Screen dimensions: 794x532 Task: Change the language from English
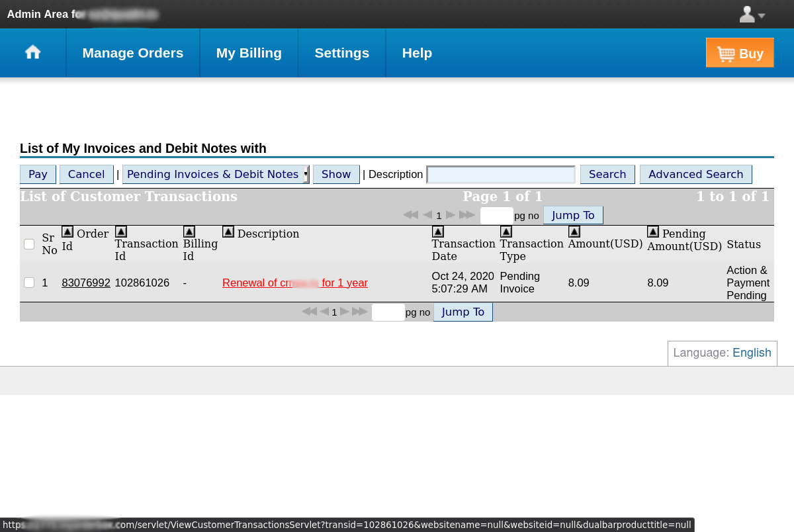(752, 353)
